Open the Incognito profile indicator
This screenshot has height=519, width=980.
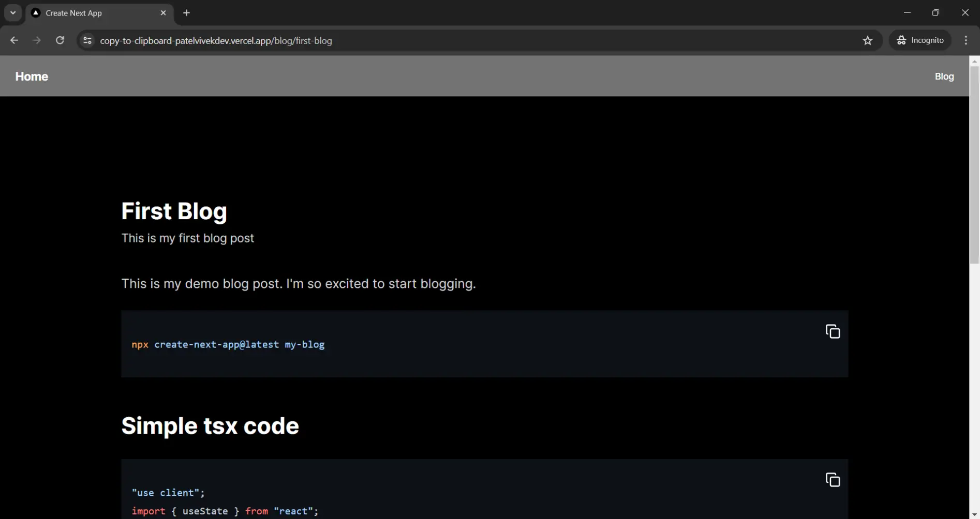pos(920,40)
